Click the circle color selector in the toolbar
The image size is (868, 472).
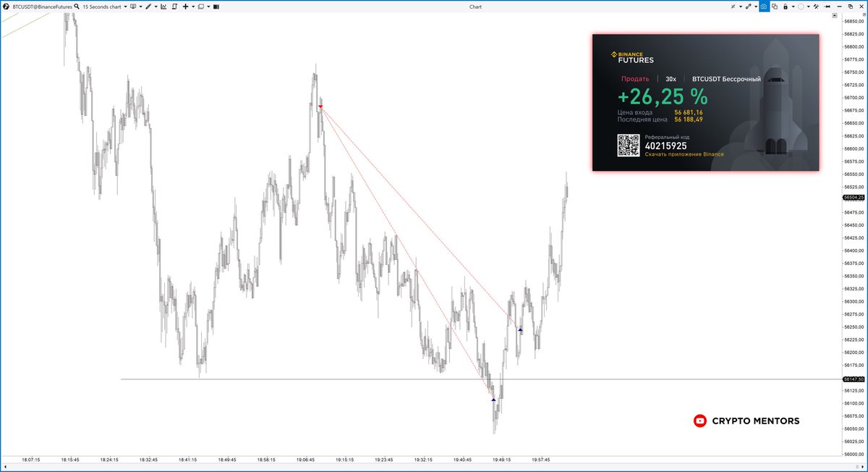coord(801,7)
